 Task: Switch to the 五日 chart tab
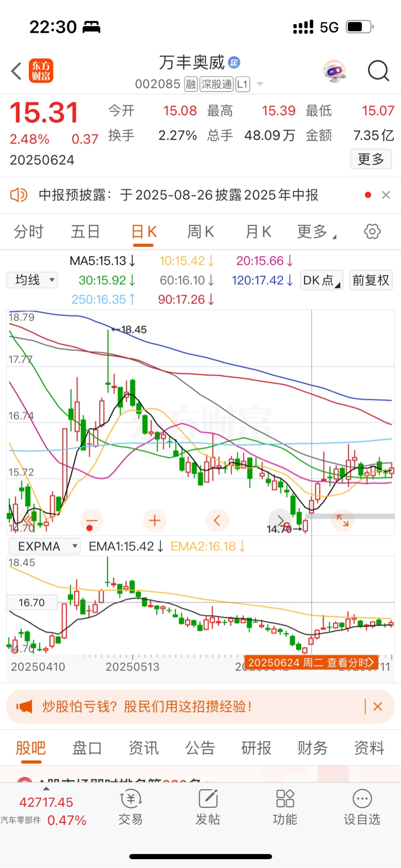pyautogui.click(x=85, y=231)
